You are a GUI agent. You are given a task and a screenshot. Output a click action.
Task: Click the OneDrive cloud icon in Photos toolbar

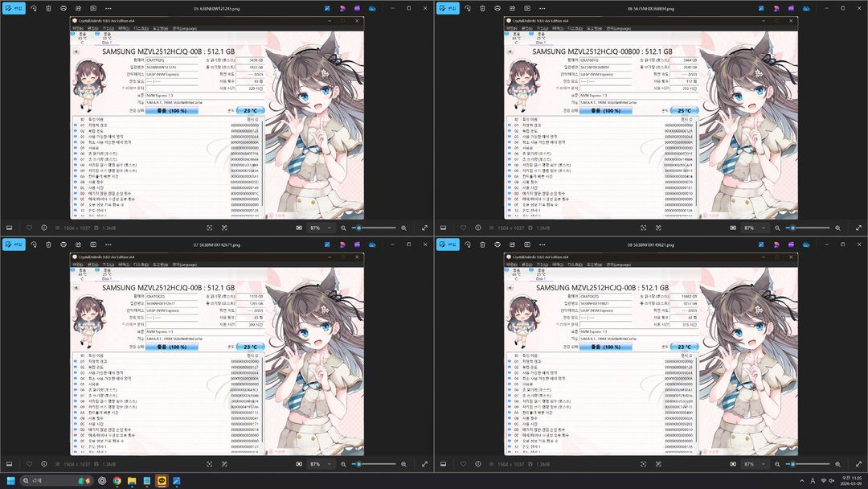pos(372,8)
